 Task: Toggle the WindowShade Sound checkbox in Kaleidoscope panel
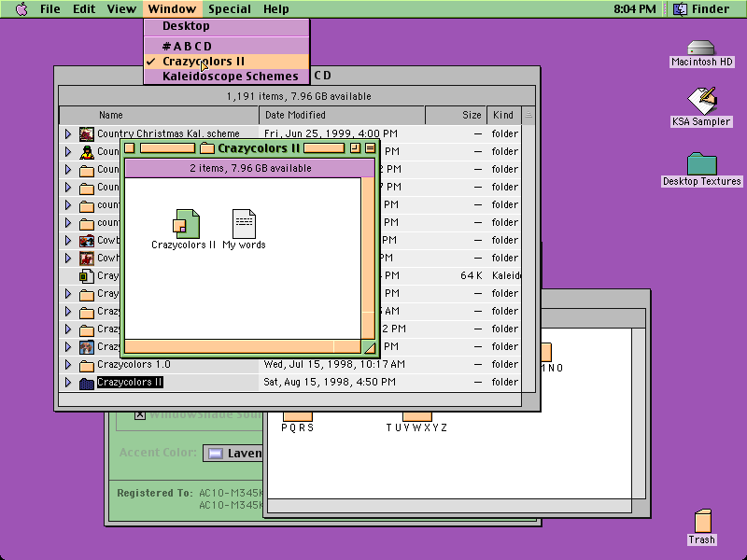coord(139,414)
